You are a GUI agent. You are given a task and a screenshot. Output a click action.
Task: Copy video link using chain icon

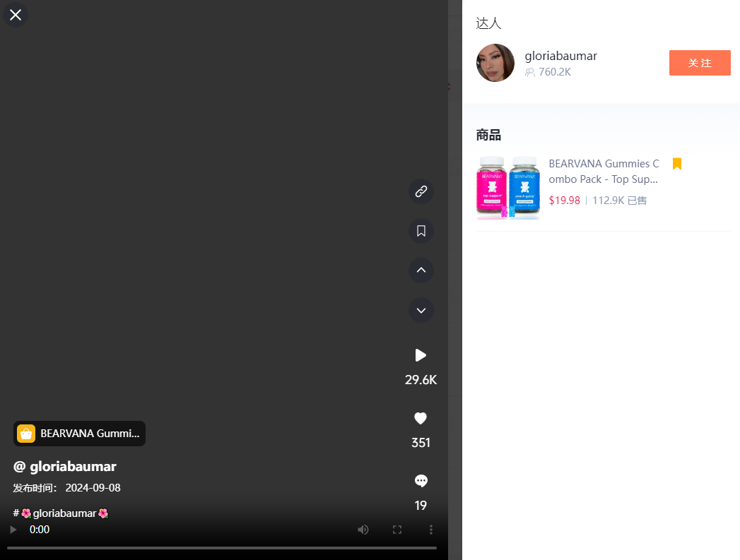point(421,191)
